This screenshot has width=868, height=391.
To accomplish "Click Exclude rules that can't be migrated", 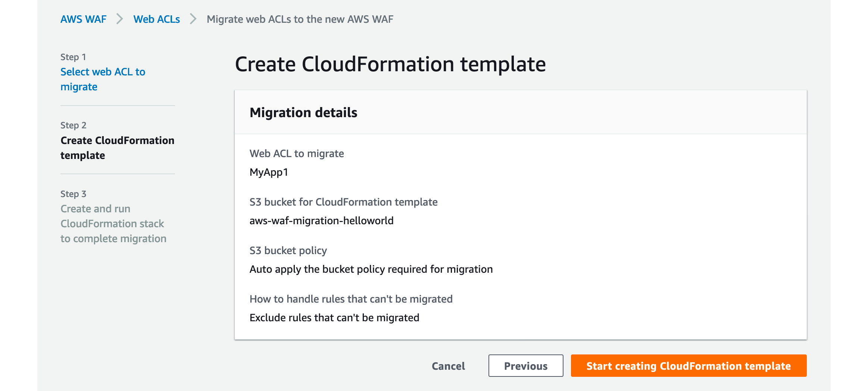I will click(334, 318).
